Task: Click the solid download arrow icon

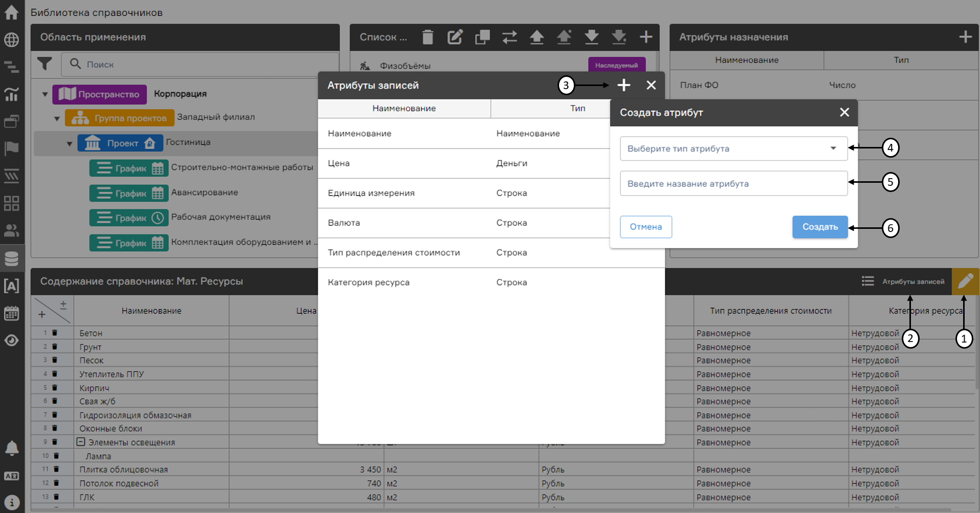Action: click(592, 37)
